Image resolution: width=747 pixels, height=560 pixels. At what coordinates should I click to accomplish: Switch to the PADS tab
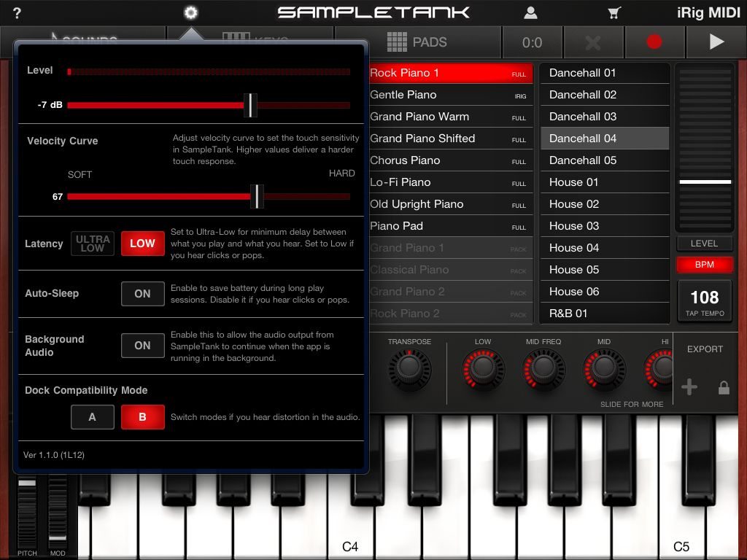click(417, 42)
